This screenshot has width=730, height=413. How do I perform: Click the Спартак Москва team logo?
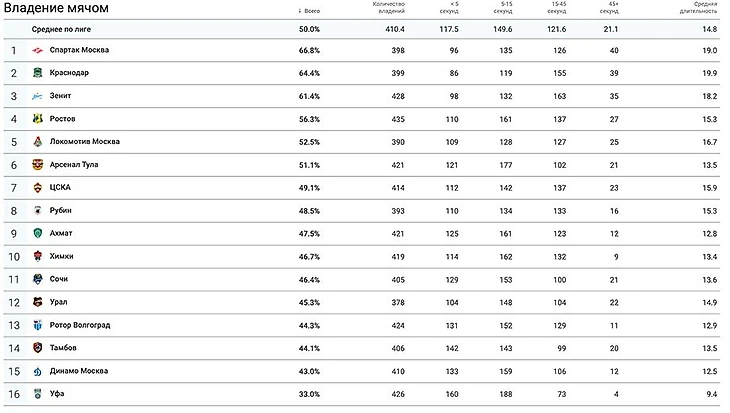[x=37, y=50]
